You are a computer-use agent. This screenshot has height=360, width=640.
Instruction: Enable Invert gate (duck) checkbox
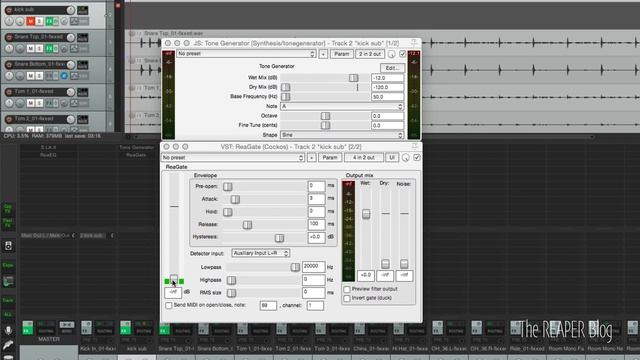click(347, 298)
